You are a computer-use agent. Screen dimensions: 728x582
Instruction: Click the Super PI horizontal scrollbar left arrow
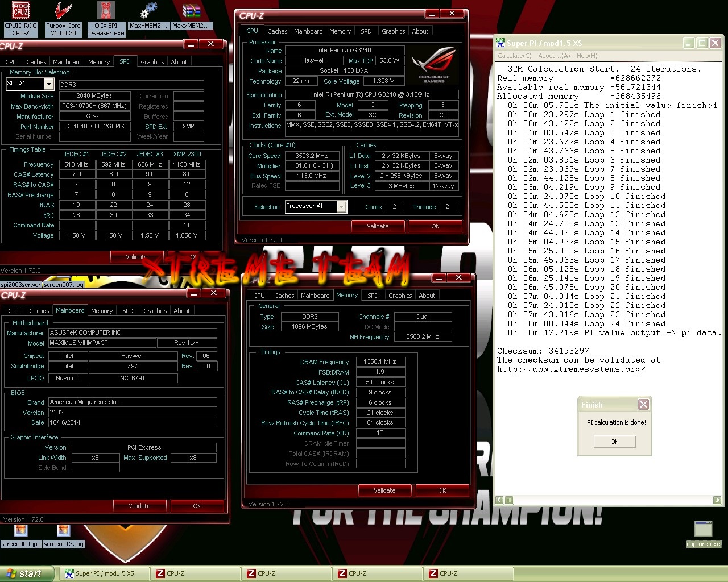click(x=500, y=500)
